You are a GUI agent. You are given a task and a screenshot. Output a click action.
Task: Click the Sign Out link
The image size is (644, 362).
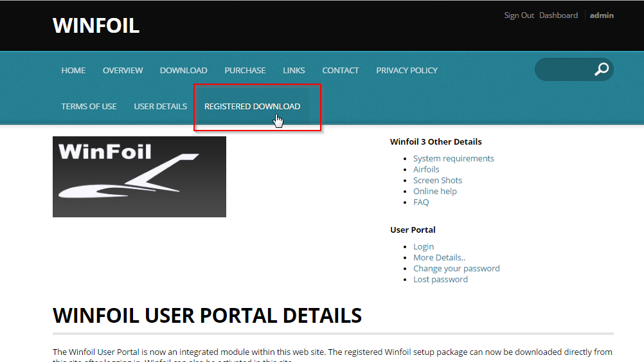pos(519,15)
